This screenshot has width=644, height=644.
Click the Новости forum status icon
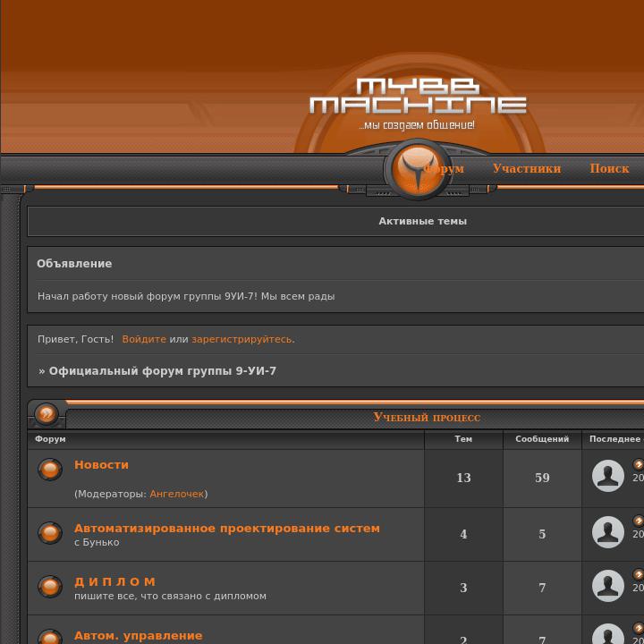(50, 469)
